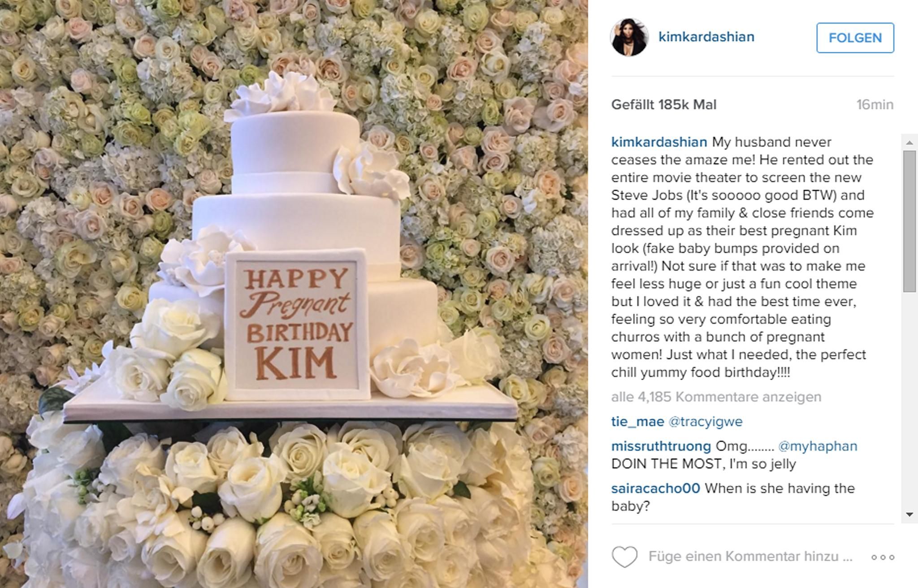Open sairacacho00 commenter profile
This screenshot has height=588, width=918.
655,488
